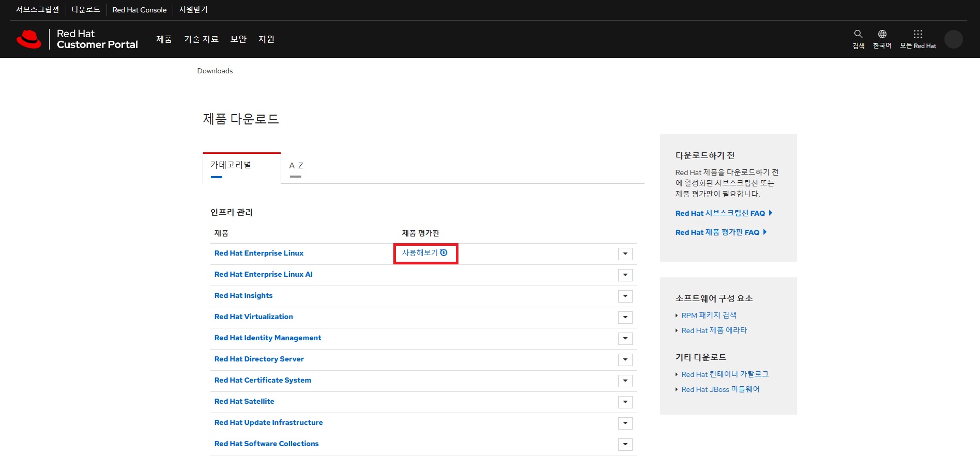Click the 제품 평가판 column header
980x458 pixels.
point(421,233)
